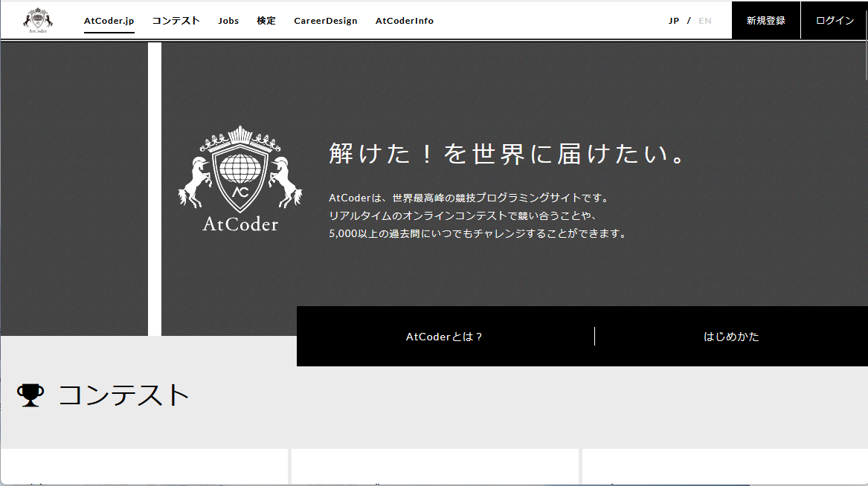Click the ログイン login button
Image resolution: width=868 pixels, height=486 pixels.
click(835, 21)
